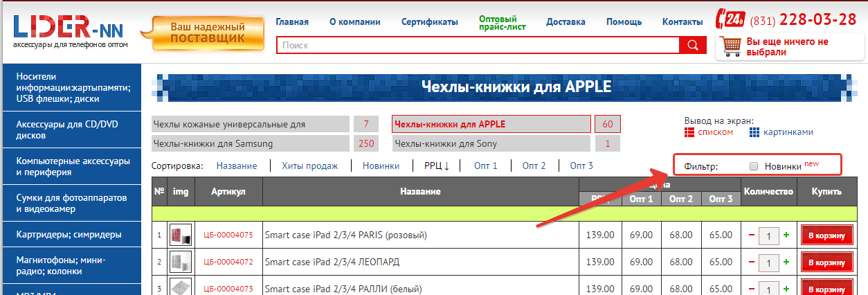
Task: Decrease quantity for РАЛЛИ case row
Action: click(752, 289)
